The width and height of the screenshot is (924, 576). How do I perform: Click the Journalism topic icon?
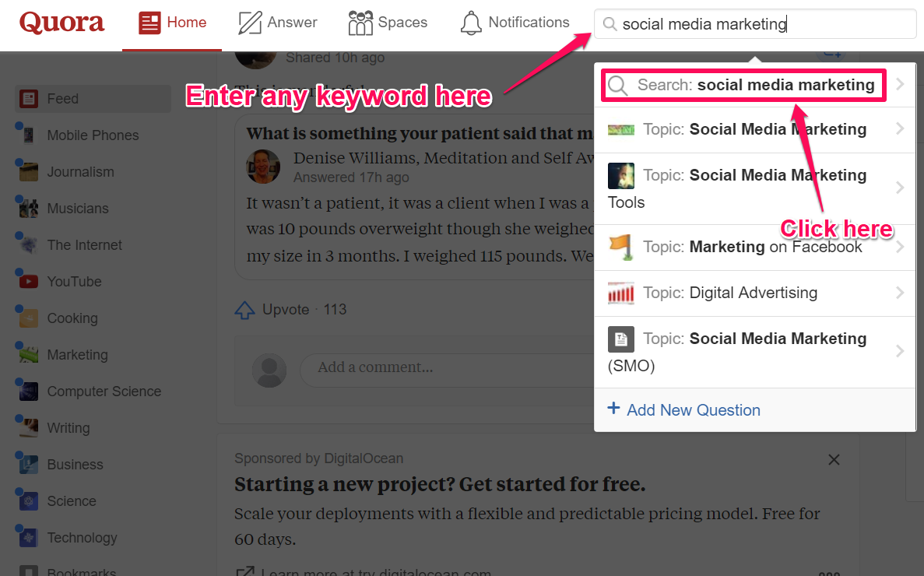coord(28,172)
